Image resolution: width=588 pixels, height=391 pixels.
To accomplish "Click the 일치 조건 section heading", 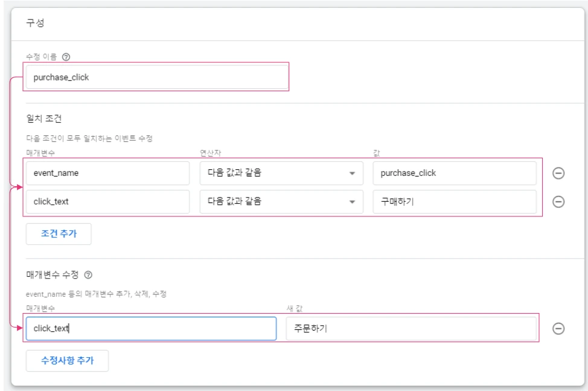I will tap(40, 118).
